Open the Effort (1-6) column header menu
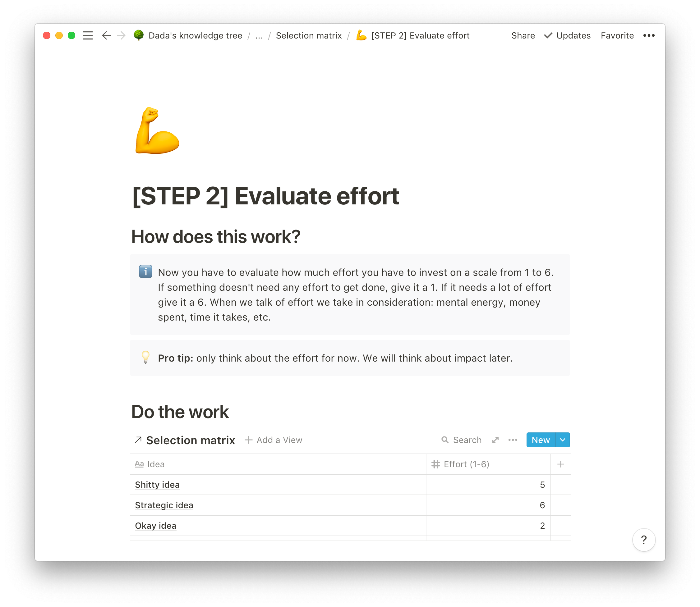Screen dimensions: 700x607 (466, 464)
